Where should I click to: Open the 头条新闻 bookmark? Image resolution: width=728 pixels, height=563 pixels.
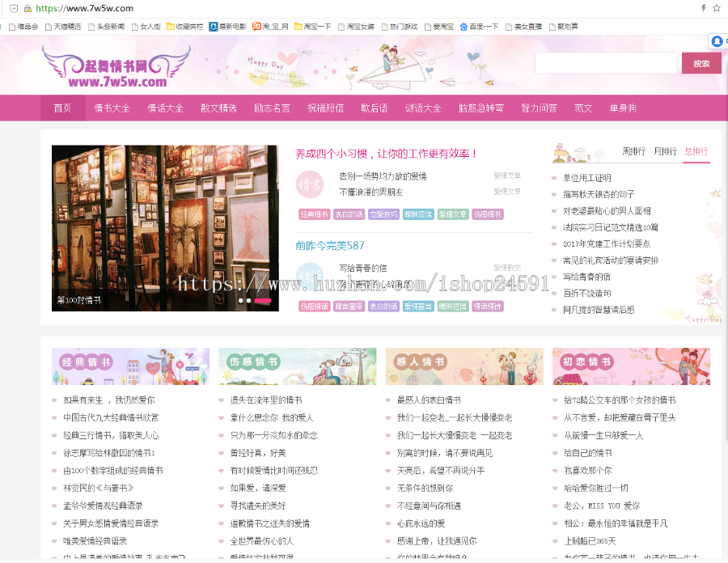coord(106,27)
